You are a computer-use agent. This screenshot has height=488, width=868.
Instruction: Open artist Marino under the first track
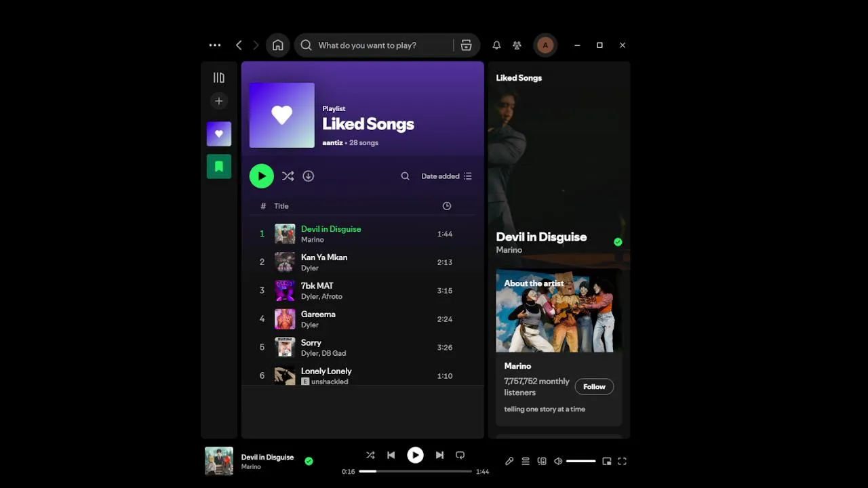tap(313, 240)
